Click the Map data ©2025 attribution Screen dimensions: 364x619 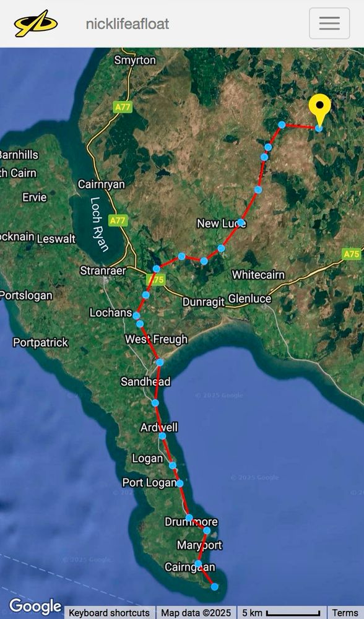pos(196,613)
